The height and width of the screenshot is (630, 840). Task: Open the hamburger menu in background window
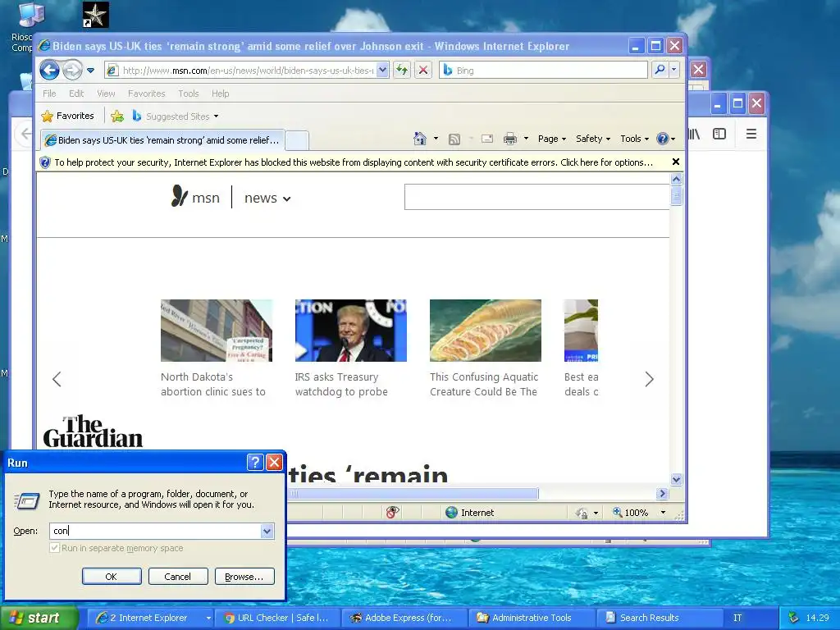751,134
